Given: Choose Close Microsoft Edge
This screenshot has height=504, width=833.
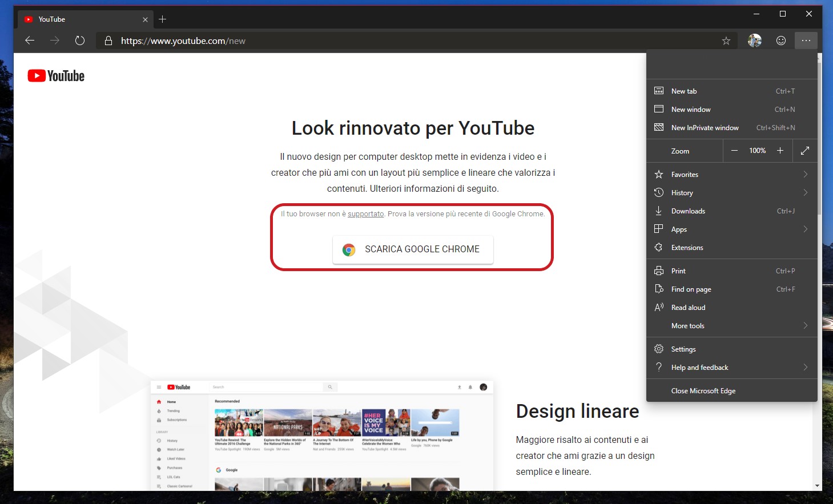Looking at the screenshot, I should (732, 391).
